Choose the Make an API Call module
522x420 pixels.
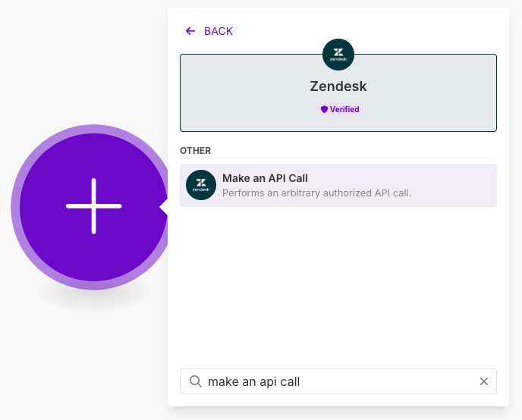[338, 185]
